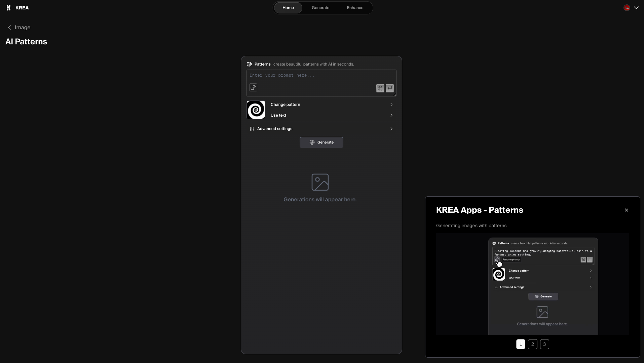Click the command key shortcut icon
The image size is (644, 363).
pos(380,88)
